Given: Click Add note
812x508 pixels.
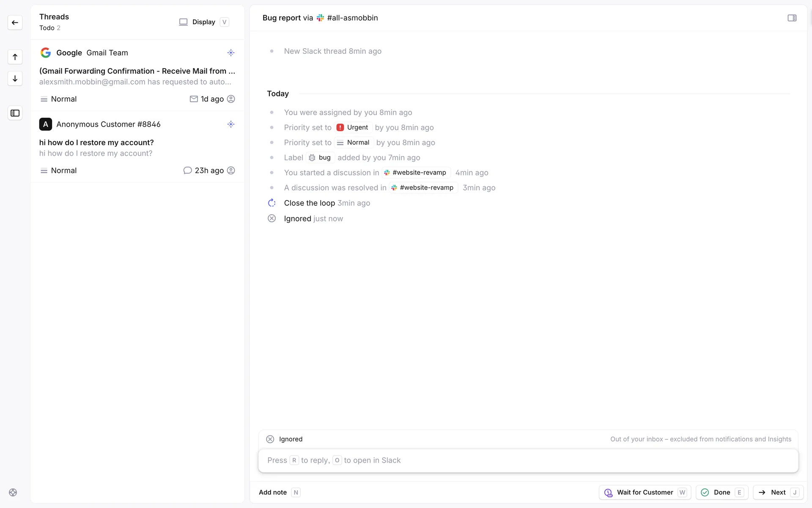Looking at the screenshot, I should point(273,492).
